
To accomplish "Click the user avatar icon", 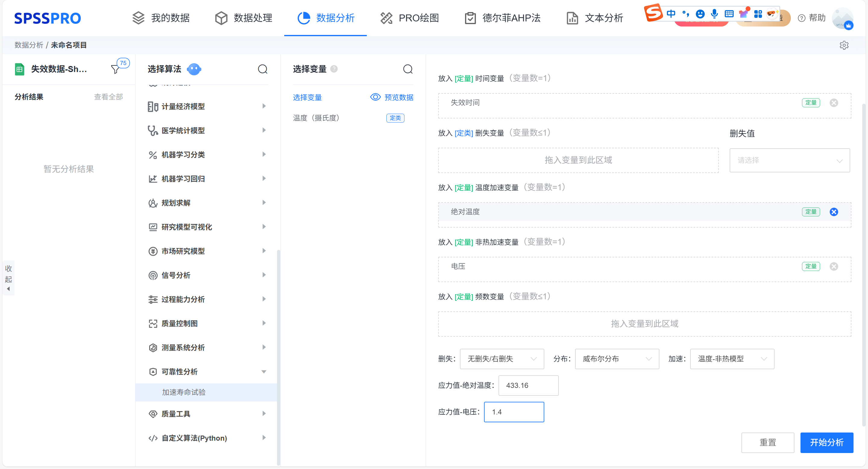I will click(x=842, y=18).
